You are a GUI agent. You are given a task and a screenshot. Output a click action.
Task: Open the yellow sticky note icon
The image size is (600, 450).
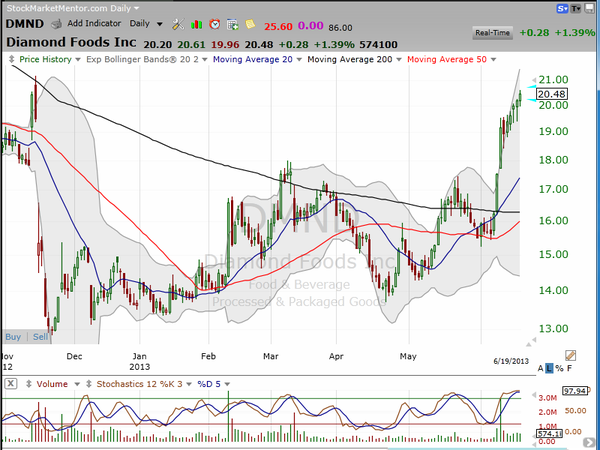pyautogui.click(x=250, y=24)
